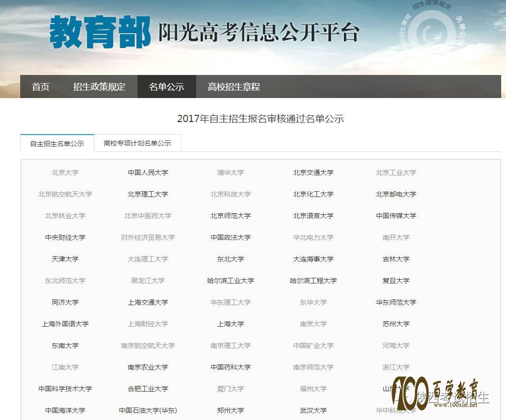Click the 上海大学 link
506x420 pixels.
click(231, 323)
